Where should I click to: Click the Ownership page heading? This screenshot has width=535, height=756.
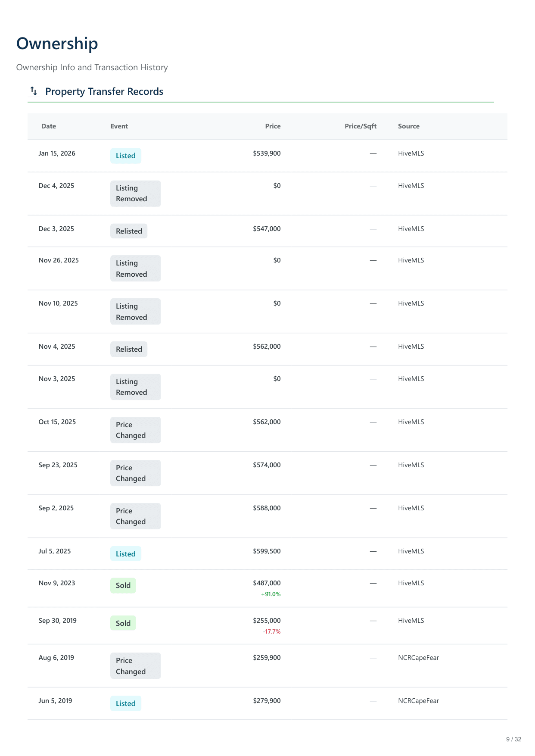click(x=57, y=44)
